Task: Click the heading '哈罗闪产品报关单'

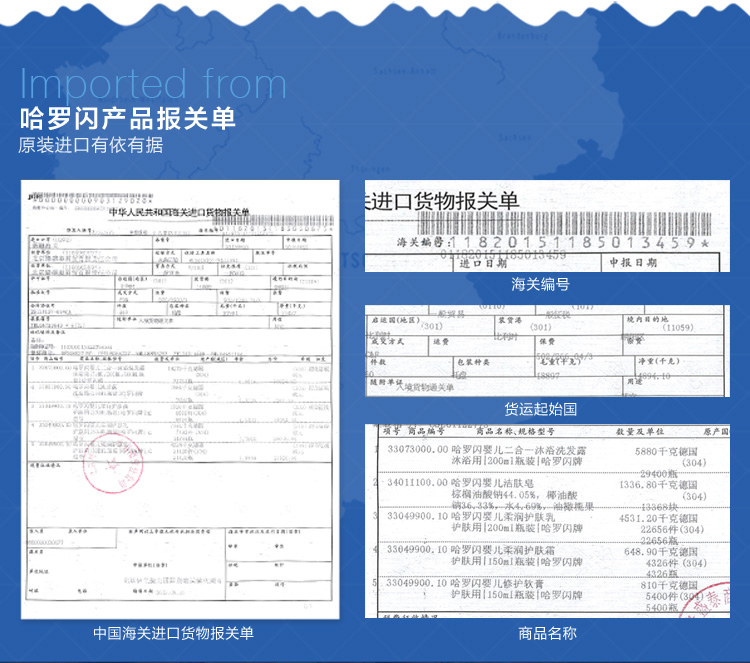Action: pyautogui.click(x=128, y=119)
